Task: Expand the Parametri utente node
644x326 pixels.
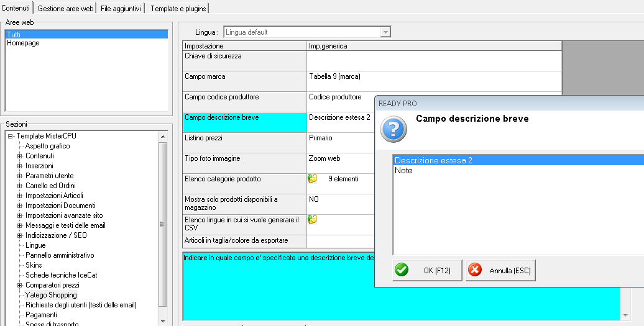Action: (x=19, y=176)
